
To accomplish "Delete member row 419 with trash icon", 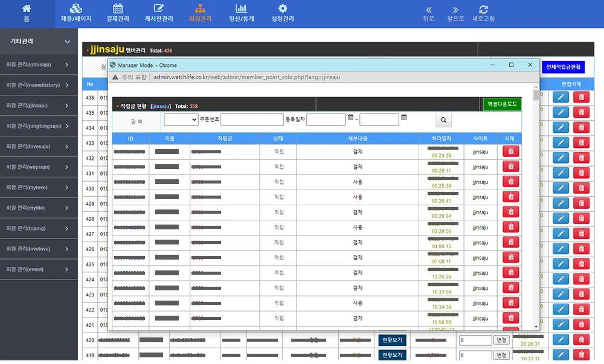I will 581,354.
